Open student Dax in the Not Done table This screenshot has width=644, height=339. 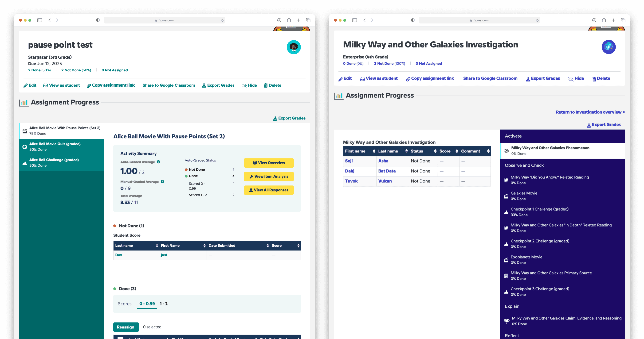119,255
